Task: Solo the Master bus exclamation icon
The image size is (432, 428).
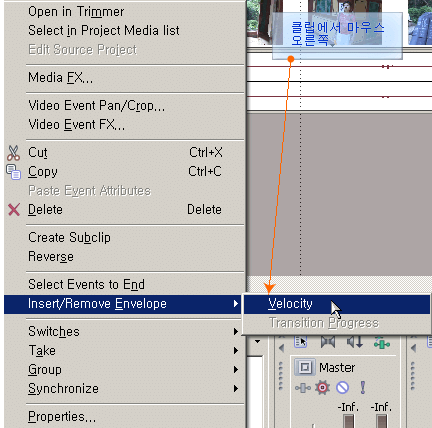Action: tap(363, 387)
